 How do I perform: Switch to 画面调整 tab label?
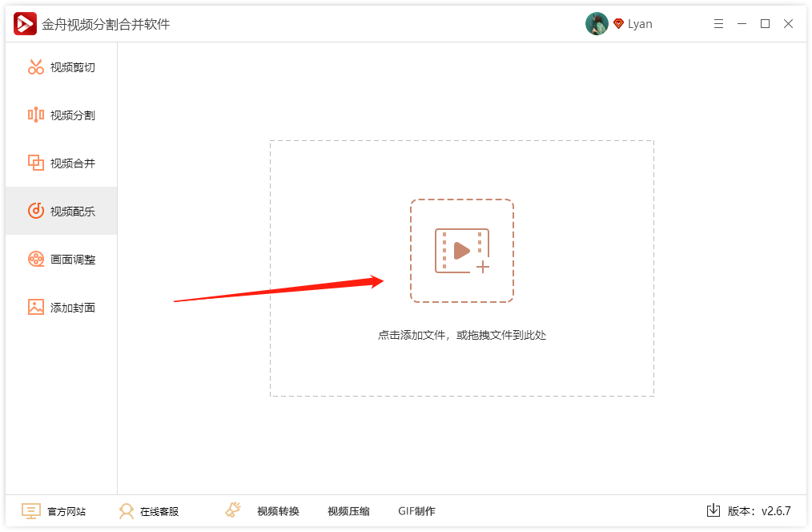[73, 260]
